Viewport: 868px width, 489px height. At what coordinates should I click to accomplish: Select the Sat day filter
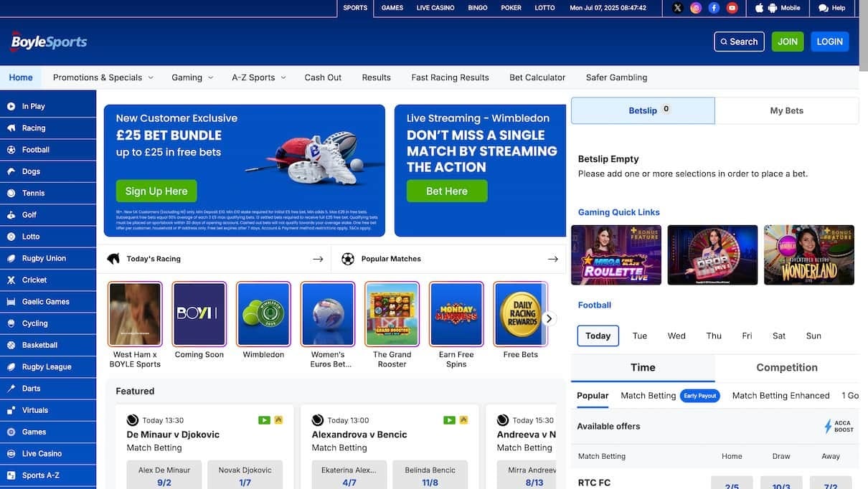(779, 336)
